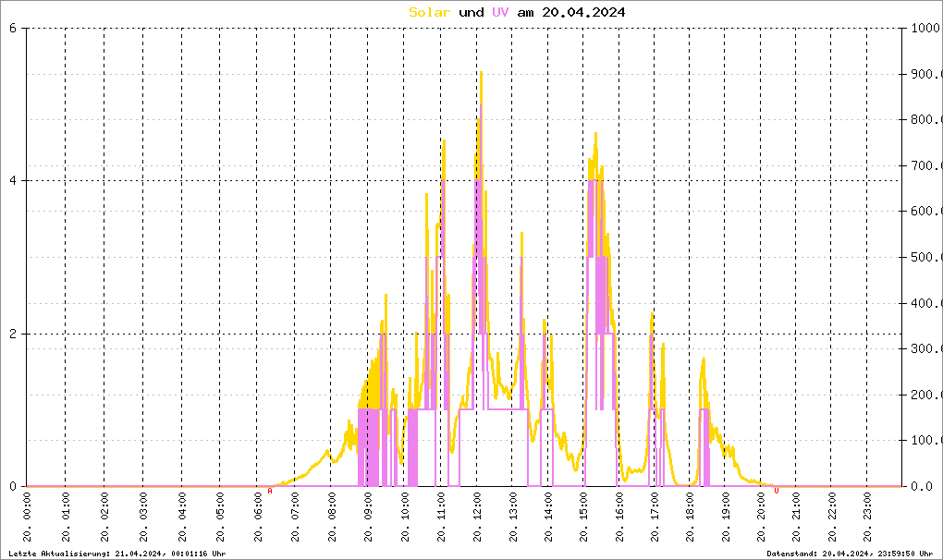Viewport: 943px width, 560px height.
Task: Click the '900.' label on right solar axis
Action: point(925,74)
